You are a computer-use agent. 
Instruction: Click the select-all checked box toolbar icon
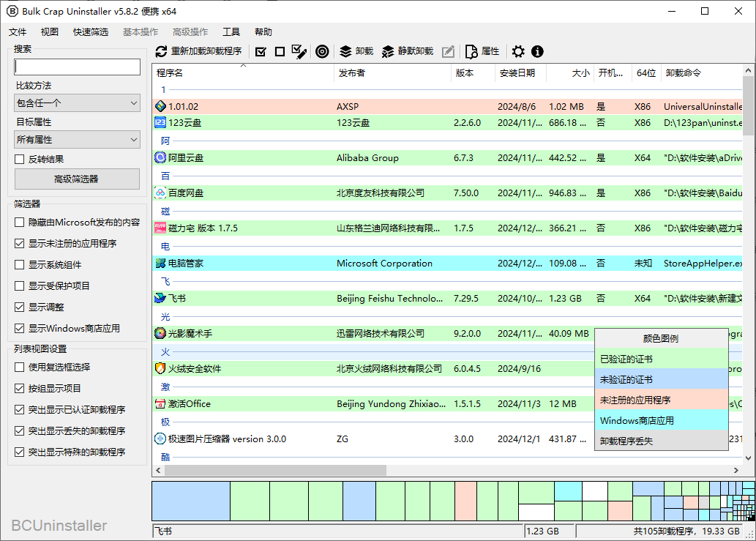(261, 51)
